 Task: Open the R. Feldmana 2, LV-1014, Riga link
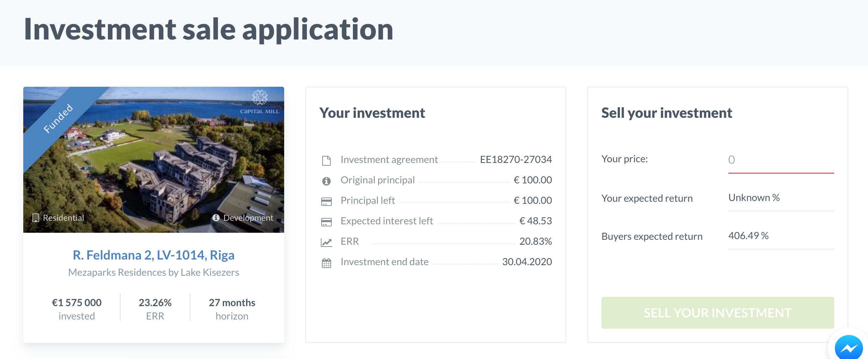coord(154,255)
